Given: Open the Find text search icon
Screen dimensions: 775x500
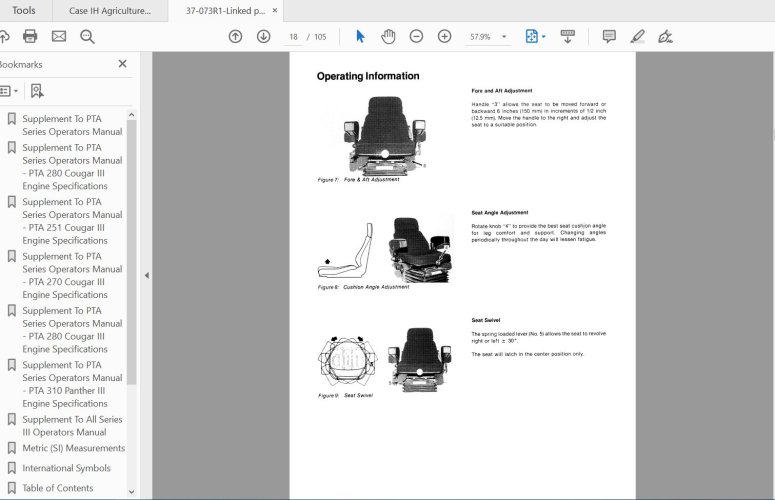Looking at the screenshot, I should click(x=87, y=37).
